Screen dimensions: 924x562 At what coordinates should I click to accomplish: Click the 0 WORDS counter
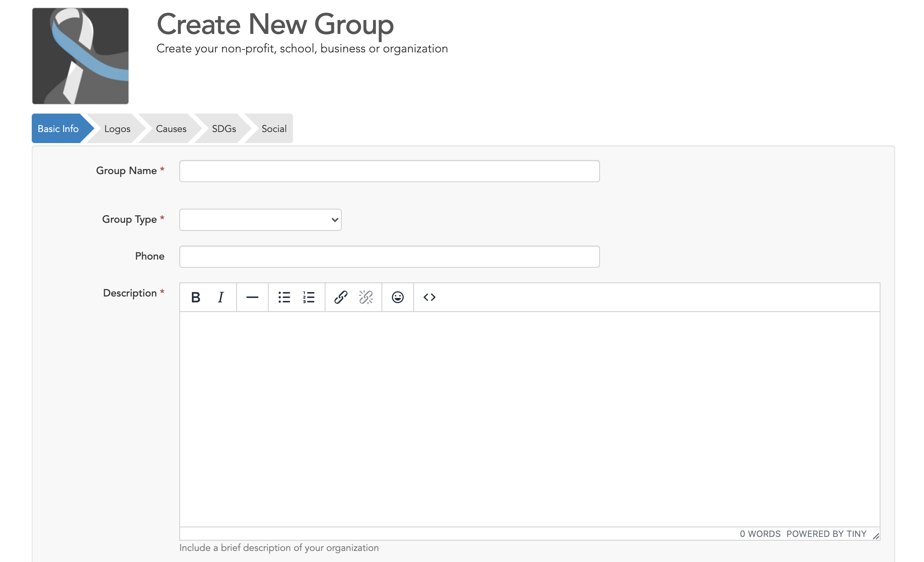(x=760, y=534)
